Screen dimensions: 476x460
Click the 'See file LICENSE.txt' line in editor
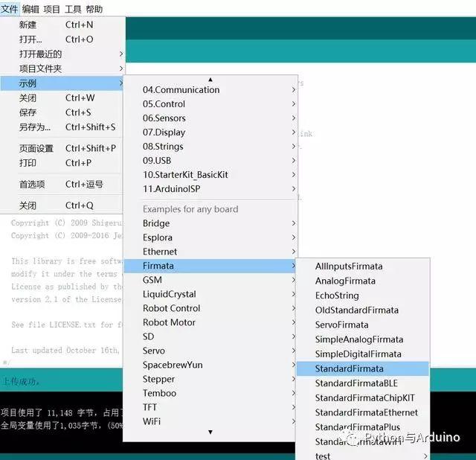click(67, 325)
